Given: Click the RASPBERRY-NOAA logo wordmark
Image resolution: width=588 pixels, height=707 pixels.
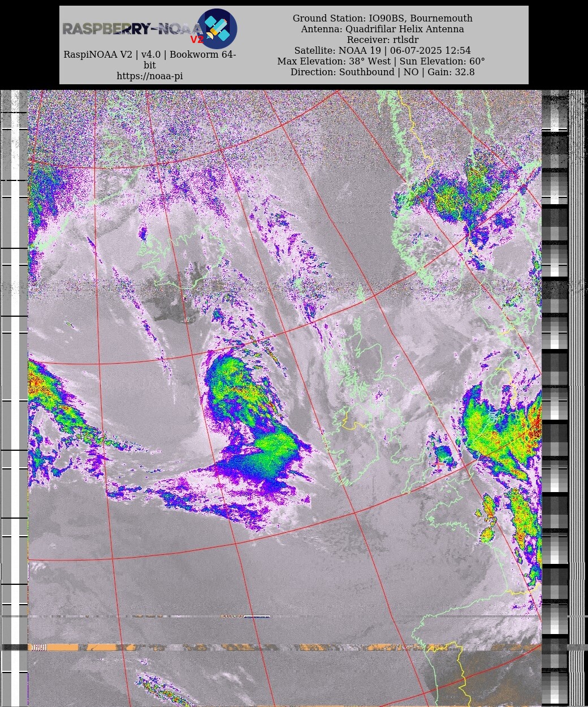Looking at the screenshot, I should (133, 29).
